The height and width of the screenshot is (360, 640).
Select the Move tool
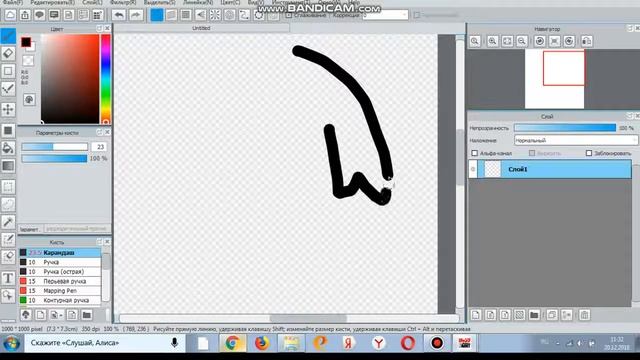[8, 109]
